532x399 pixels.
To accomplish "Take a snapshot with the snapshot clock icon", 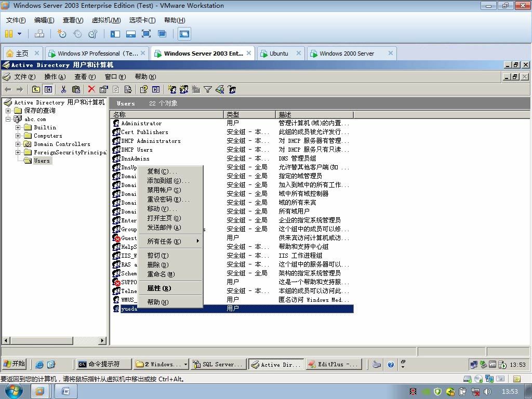I will 62,34.
